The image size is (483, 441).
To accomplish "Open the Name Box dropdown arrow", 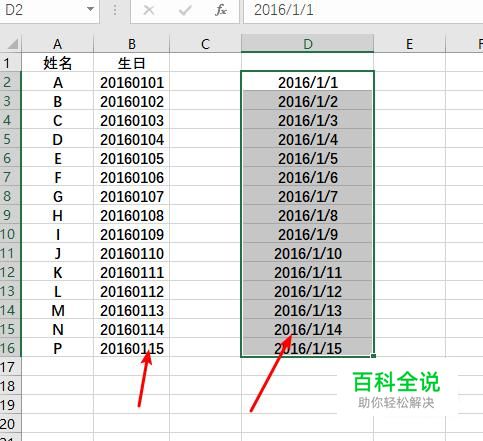I will [90, 9].
